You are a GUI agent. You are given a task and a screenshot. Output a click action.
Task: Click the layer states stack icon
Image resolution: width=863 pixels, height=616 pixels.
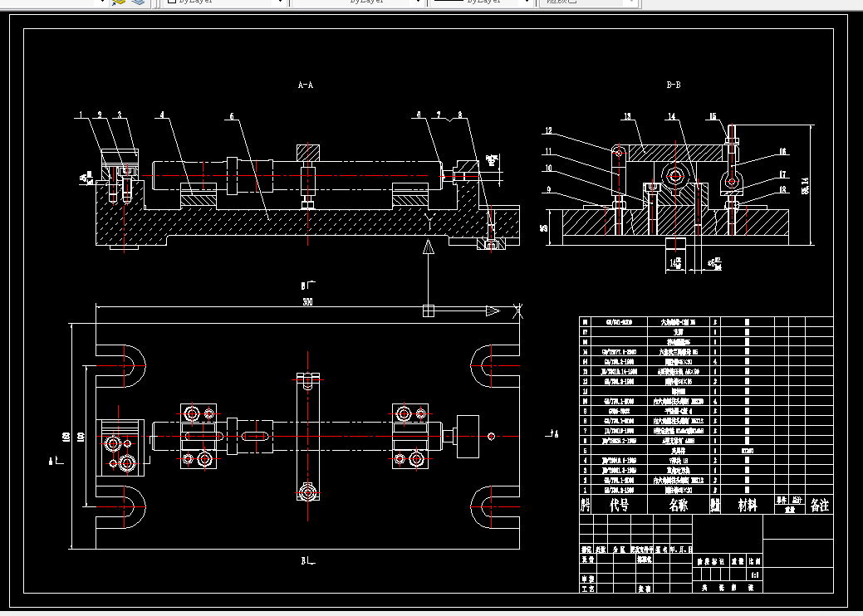[x=140, y=2]
